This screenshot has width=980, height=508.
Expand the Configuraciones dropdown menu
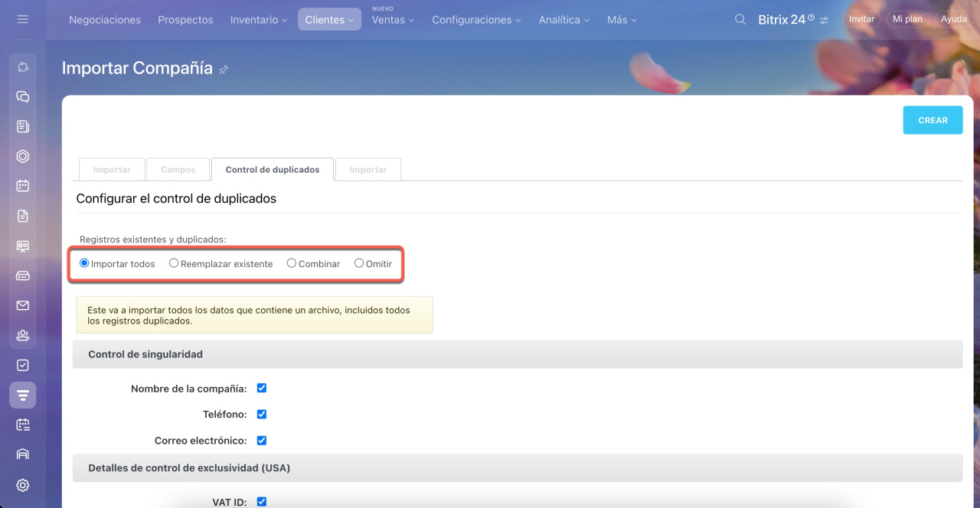(476, 20)
